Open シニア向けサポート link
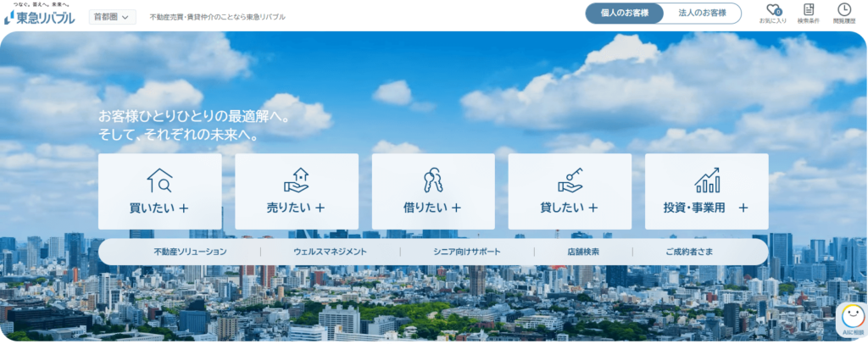The image size is (868, 344). tap(467, 252)
